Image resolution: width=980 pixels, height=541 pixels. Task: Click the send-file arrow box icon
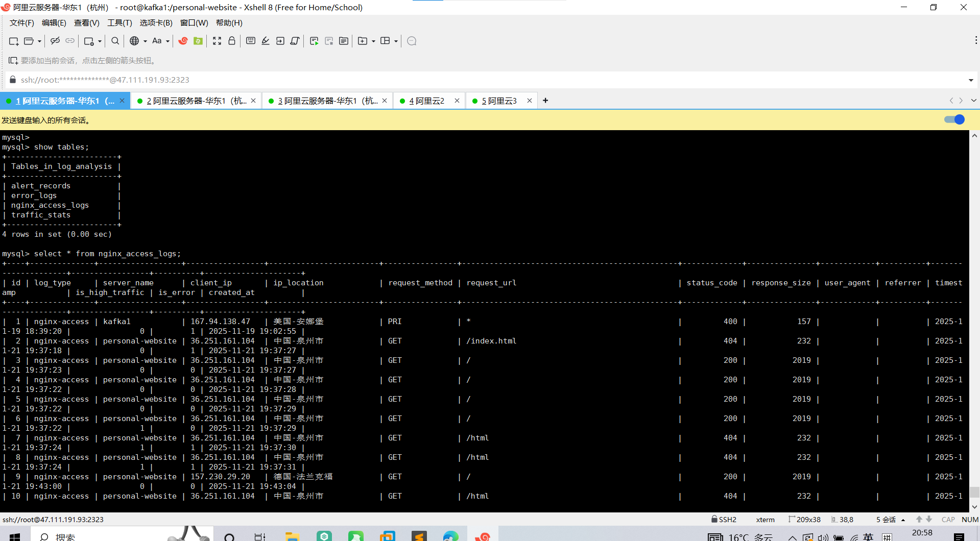(280, 41)
